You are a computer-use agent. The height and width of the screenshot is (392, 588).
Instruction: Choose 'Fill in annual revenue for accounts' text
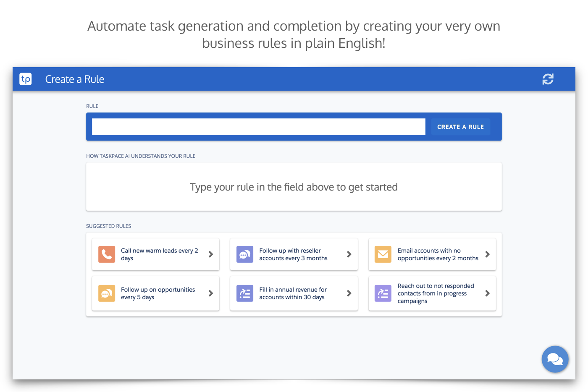293,293
